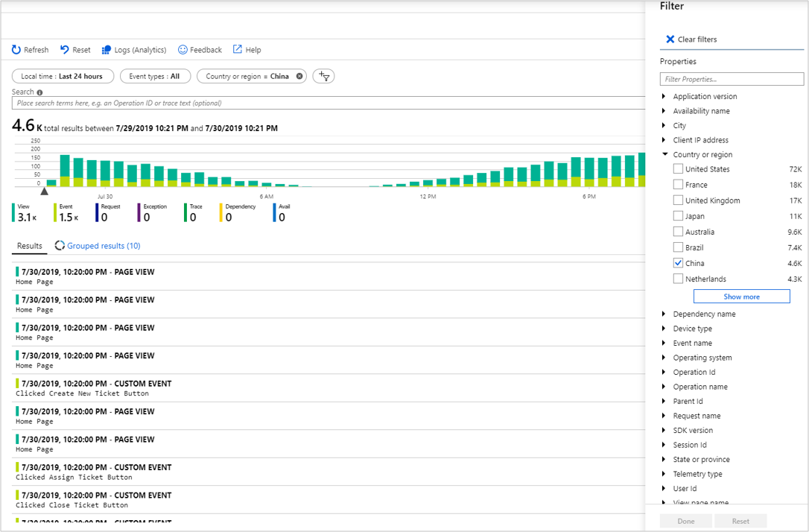Click the search info icon
Image resolution: width=809 pixels, height=532 pixels.
[39, 92]
